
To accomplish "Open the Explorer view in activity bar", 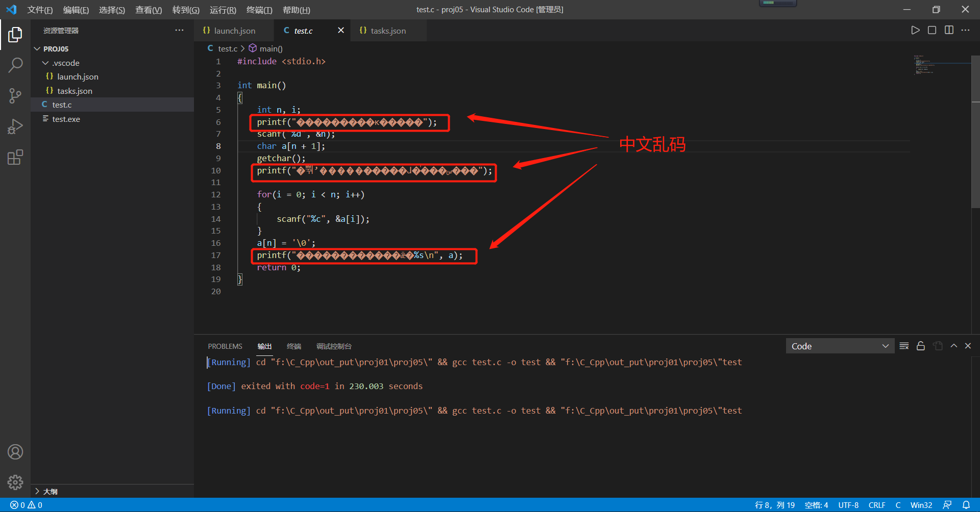I will (x=15, y=35).
